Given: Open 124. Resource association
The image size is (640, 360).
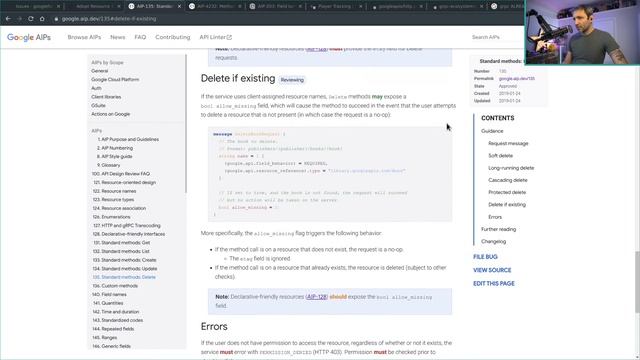Looking at the screenshot, I should [119, 208].
